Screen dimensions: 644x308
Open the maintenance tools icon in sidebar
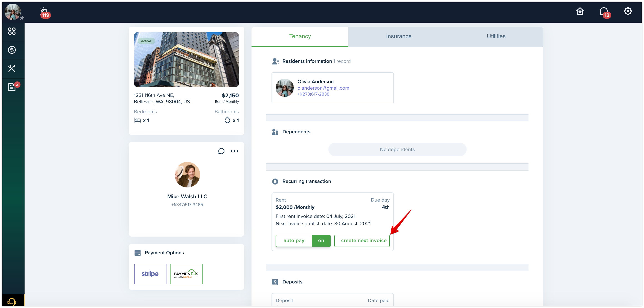tap(12, 68)
